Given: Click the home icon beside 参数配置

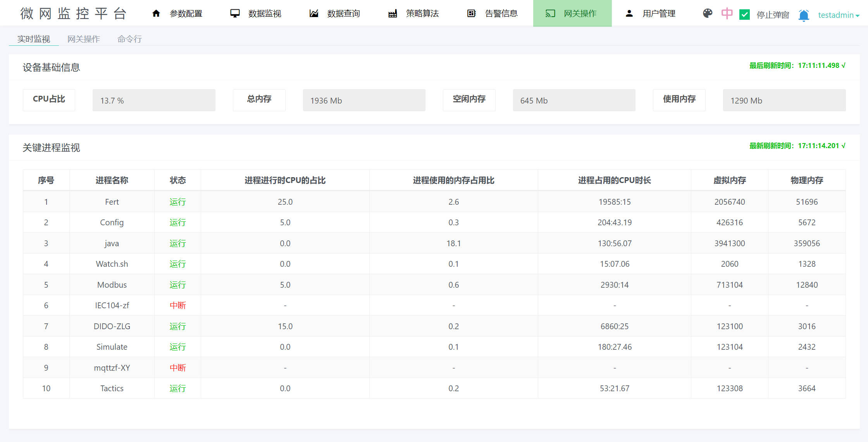Looking at the screenshot, I should 156,14.
